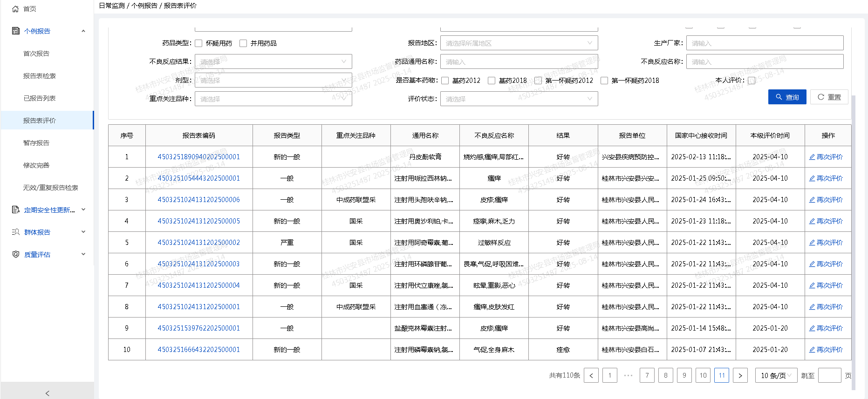Collapse the sidebar with bottom arrow

pyautogui.click(x=47, y=393)
